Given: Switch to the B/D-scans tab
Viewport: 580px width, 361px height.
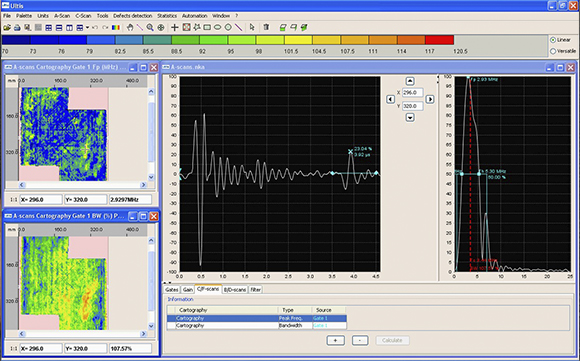Looking at the screenshot, I should 235,290.
